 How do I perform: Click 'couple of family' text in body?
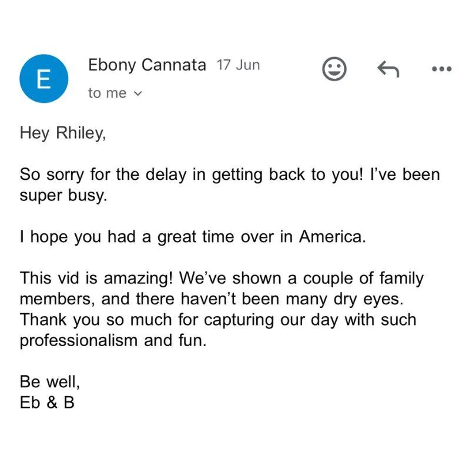point(363,279)
